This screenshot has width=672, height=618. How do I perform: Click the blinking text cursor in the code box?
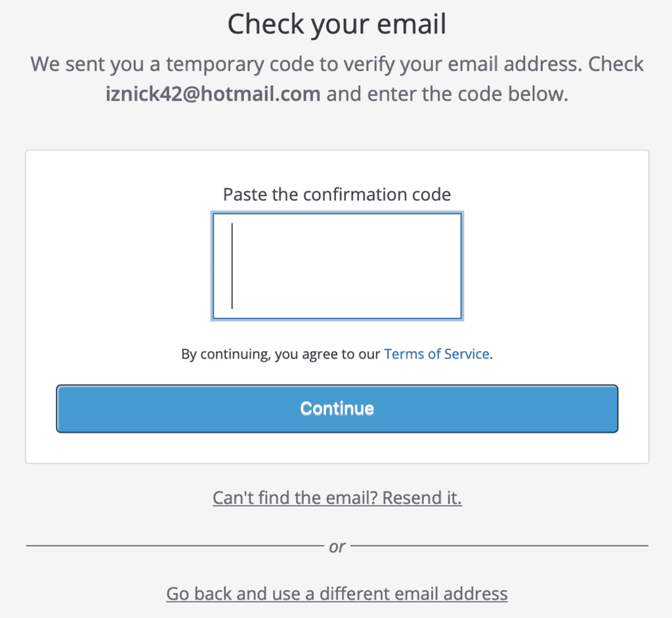pos(232,266)
